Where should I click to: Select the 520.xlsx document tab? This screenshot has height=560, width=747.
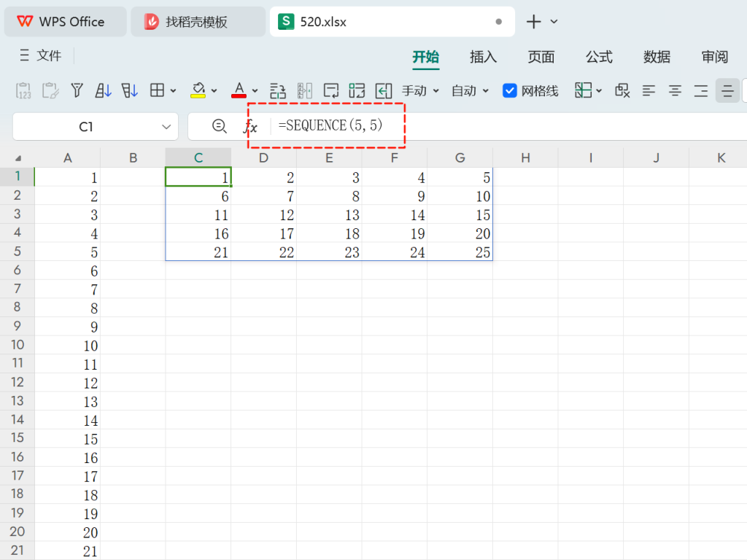(392, 21)
